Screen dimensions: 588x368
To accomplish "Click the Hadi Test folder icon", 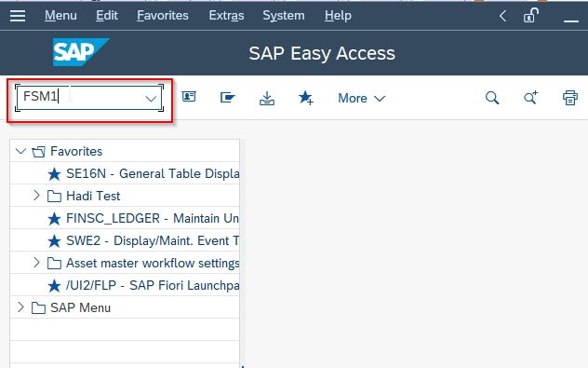I will tap(54, 196).
